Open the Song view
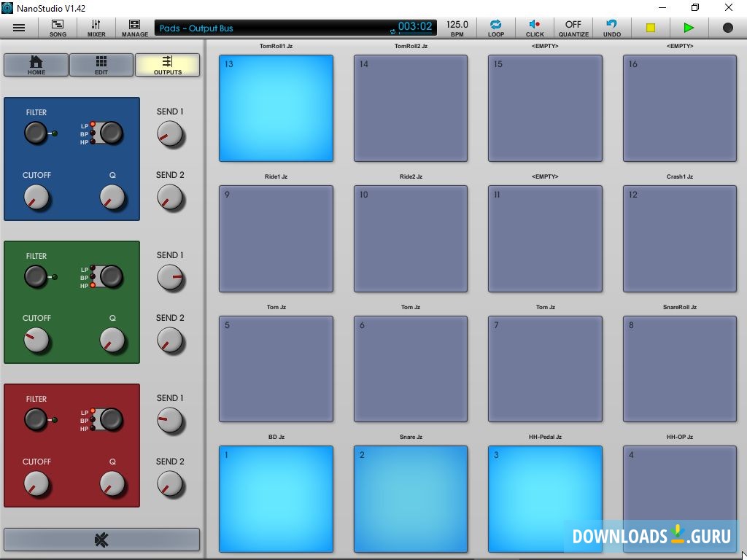 pos(58,28)
